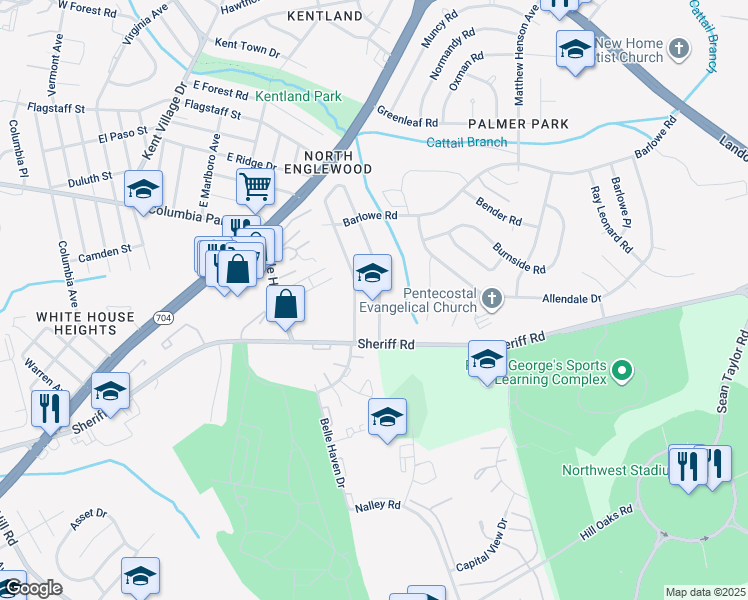Open school marker next to route 704
The height and width of the screenshot is (600, 748).
click(110, 393)
